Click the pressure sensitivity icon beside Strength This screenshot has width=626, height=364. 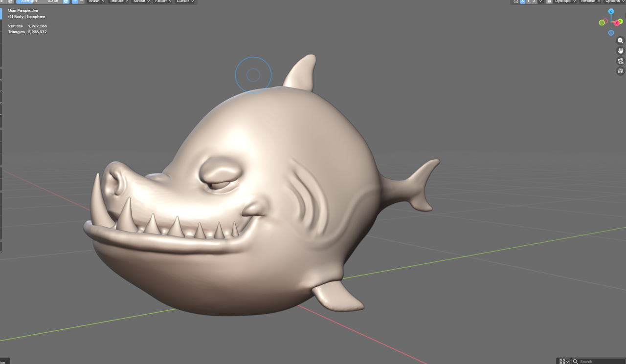coord(66,1)
